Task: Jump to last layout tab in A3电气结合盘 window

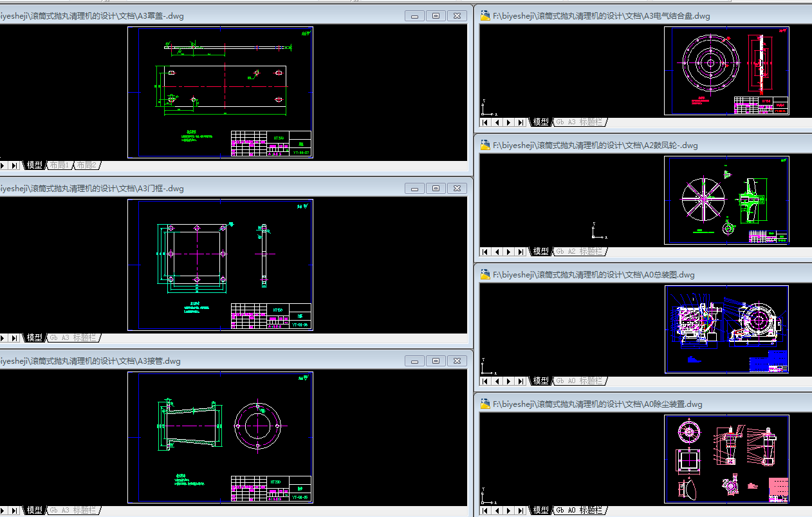Action: click(521, 122)
